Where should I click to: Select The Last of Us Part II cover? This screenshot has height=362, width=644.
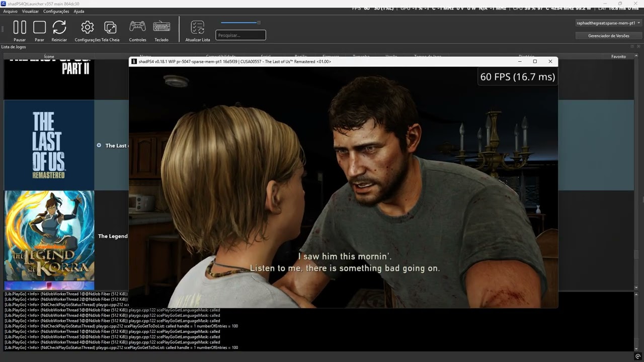click(49, 79)
